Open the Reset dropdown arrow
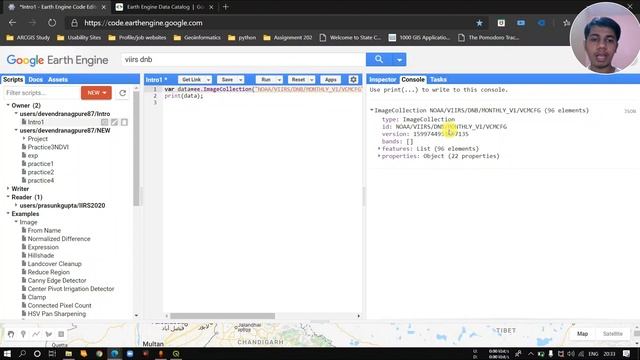Viewport: 640px width, 360px height. (x=311, y=80)
